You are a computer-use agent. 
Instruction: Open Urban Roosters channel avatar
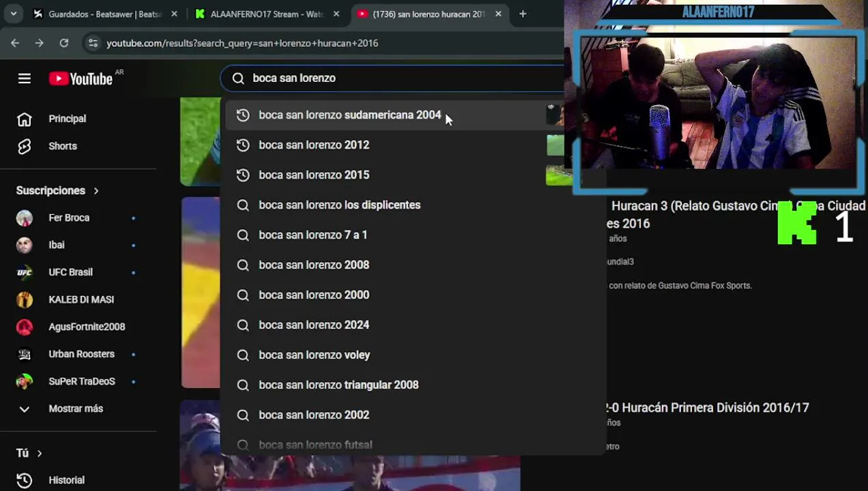coord(25,355)
